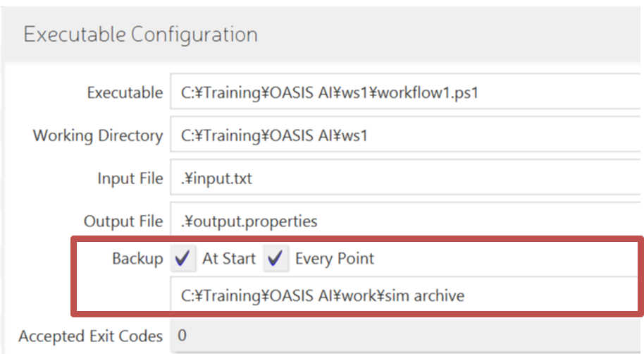Click the At Start label text
The width and height of the screenshot is (644, 354).
pyautogui.click(x=229, y=259)
